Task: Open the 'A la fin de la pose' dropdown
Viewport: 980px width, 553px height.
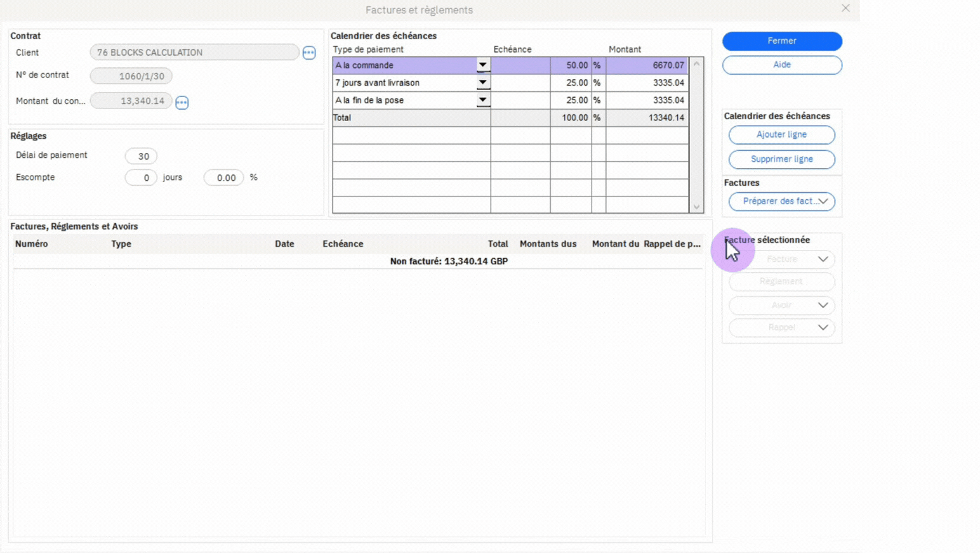Action: click(482, 100)
